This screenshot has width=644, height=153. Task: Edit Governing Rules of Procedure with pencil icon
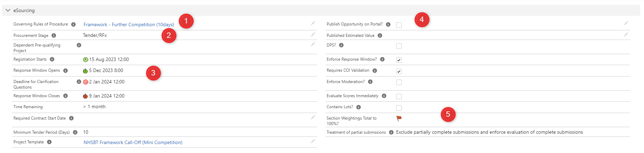[313, 23]
